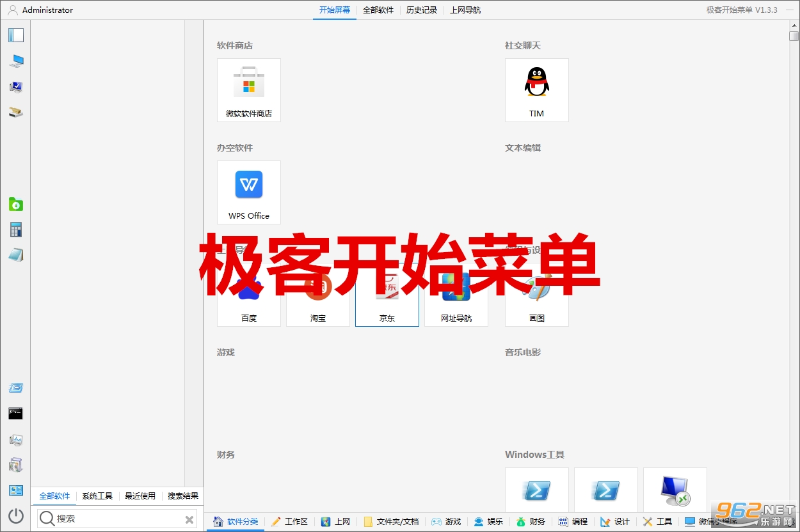Launch the second PowerShell tile under Windows工具

click(x=606, y=490)
